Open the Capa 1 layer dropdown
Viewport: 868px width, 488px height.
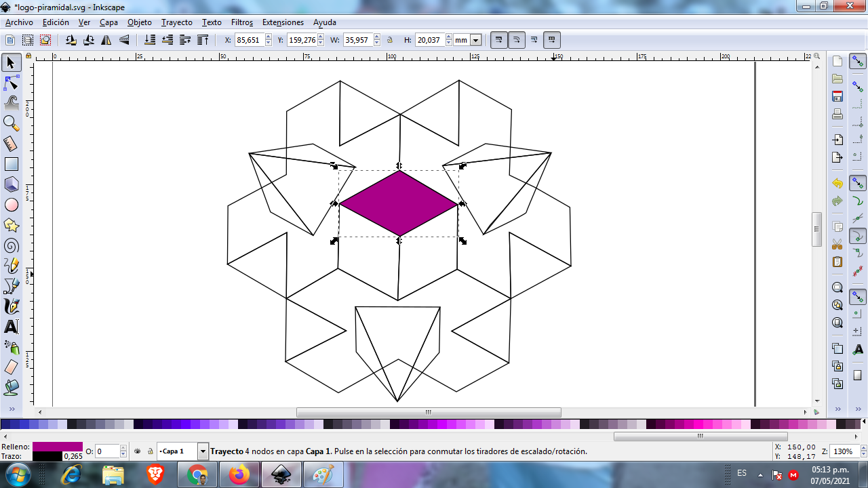point(203,451)
